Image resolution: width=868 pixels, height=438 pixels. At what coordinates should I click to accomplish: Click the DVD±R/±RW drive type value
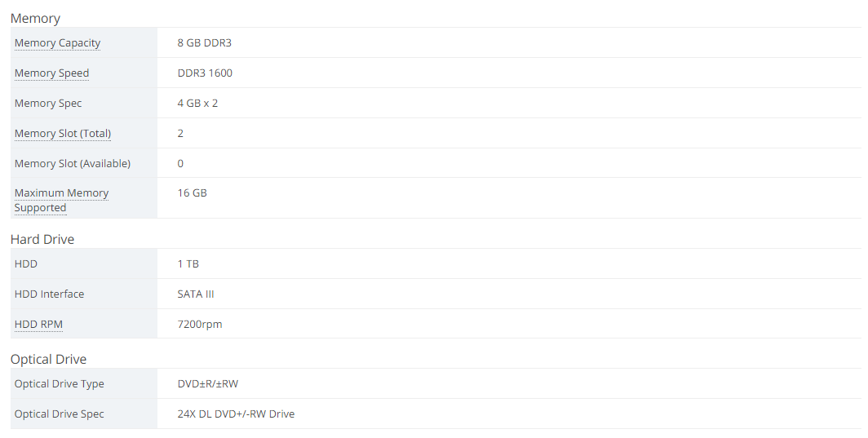[207, 383]
